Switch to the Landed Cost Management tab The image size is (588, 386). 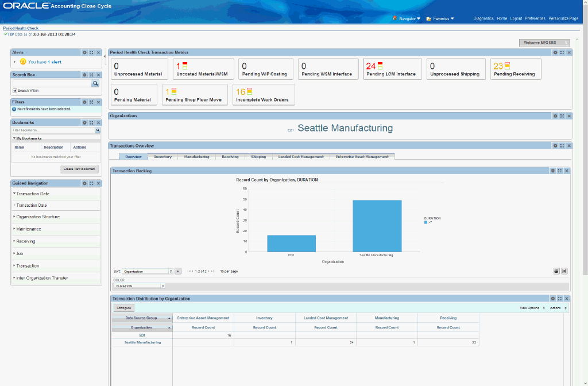coord(301,157)
